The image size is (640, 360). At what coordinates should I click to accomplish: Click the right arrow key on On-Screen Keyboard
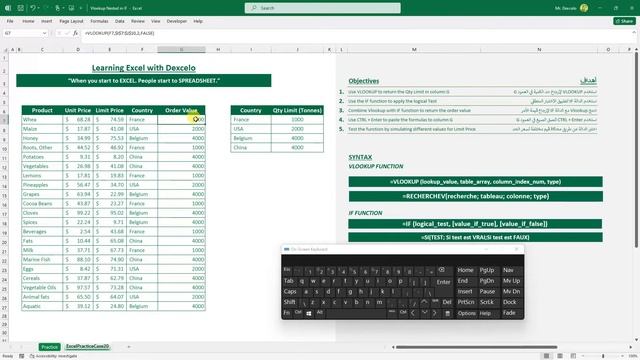coord(435,313)
